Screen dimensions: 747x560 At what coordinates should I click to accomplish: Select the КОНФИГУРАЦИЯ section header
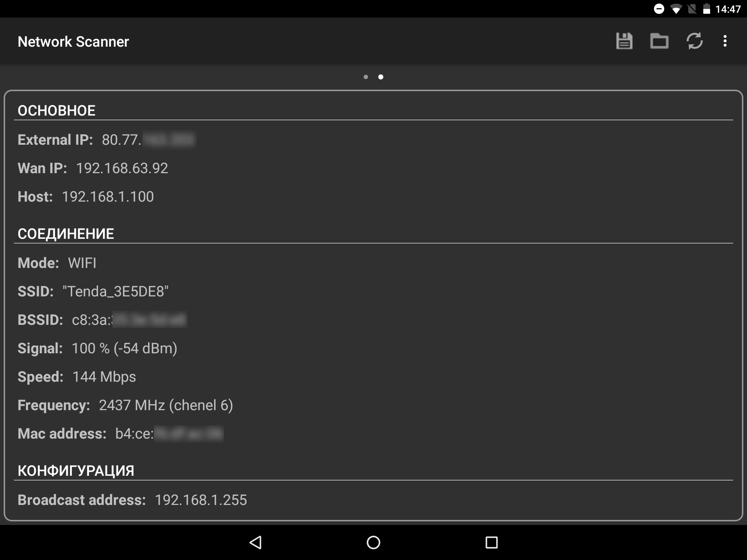pyautogui.click(x=76, y=471)
